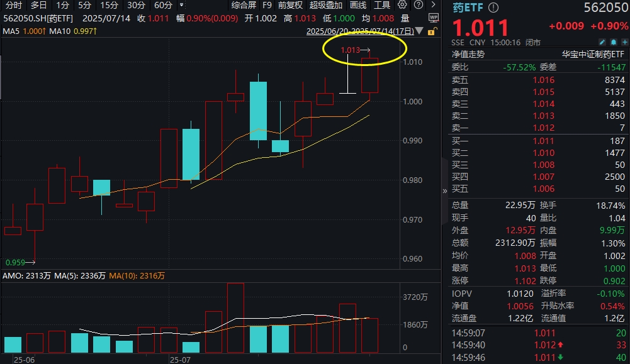Click the info icon beside 药ETF
This screenshot has height=364, width=630.
pos(493,7)
